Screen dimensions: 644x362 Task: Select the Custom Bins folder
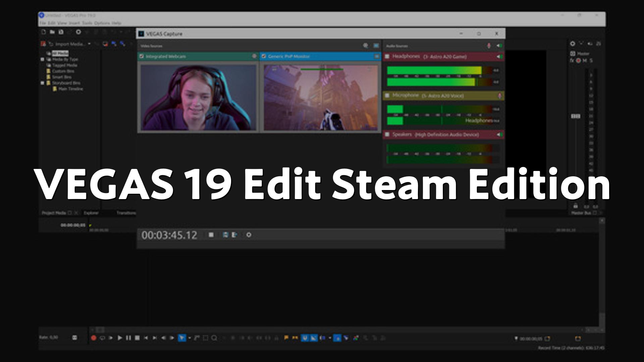tap(63, 71)
